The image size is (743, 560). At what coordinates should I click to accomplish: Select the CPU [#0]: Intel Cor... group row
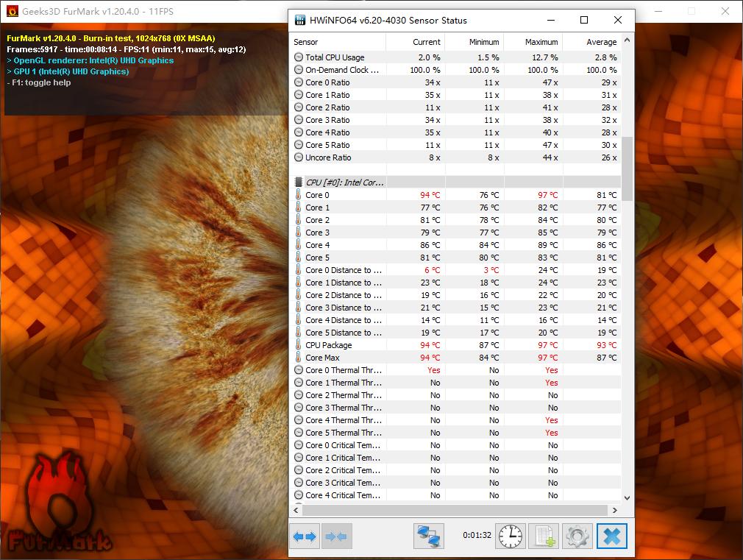(455, 182)
